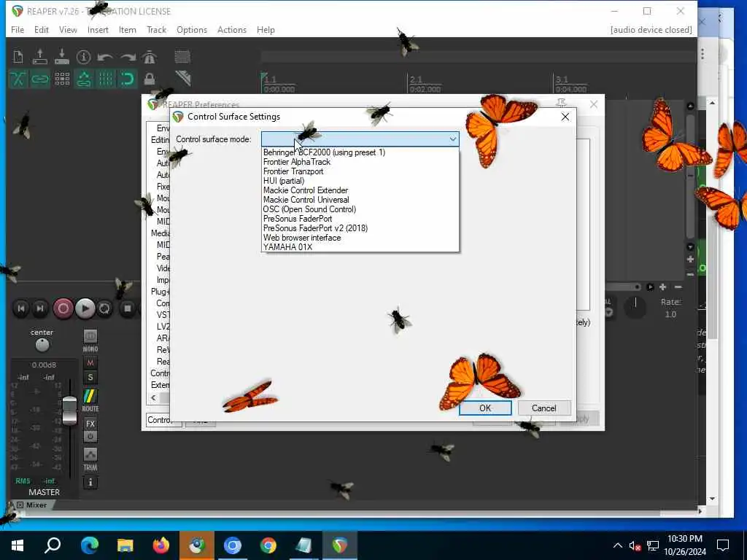Mute the master track
747x560 pixels.
click(x=90, y=363)
